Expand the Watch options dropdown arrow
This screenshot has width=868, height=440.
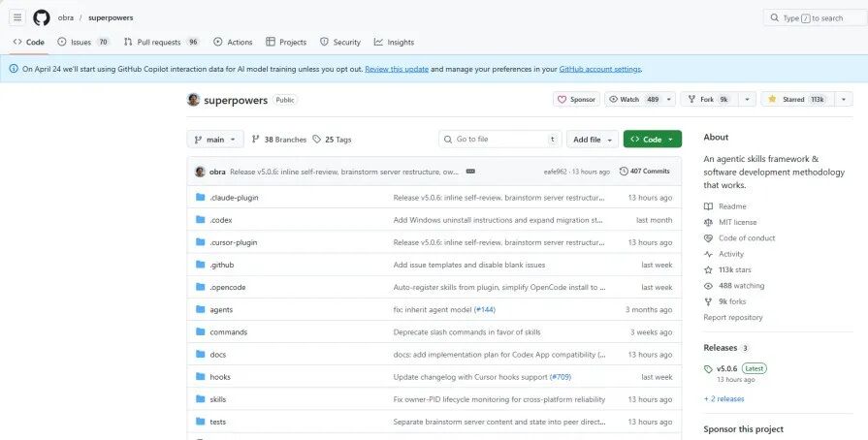coord(669,100)
